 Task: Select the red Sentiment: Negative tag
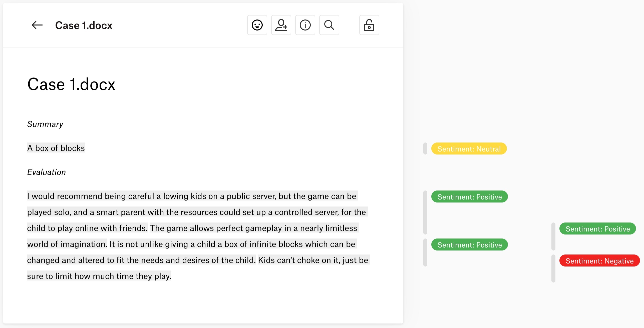pos(599,261)
